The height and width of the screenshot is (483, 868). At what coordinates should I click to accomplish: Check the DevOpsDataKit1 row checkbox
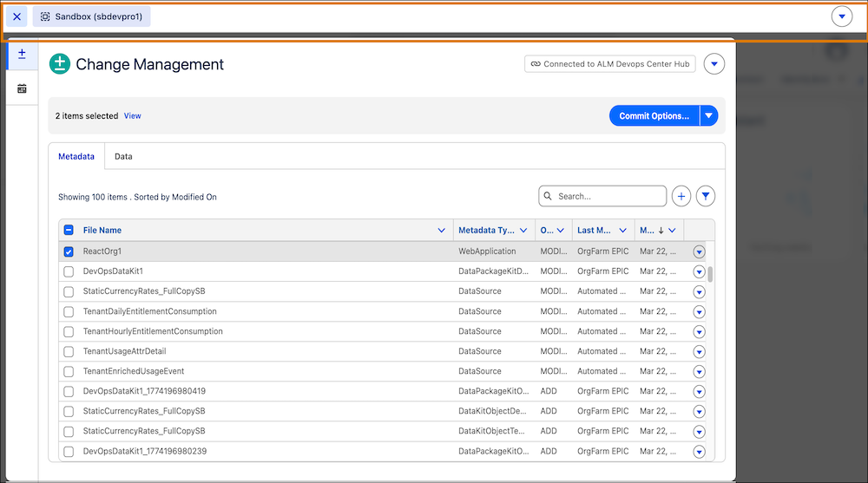tap(69, 271)
